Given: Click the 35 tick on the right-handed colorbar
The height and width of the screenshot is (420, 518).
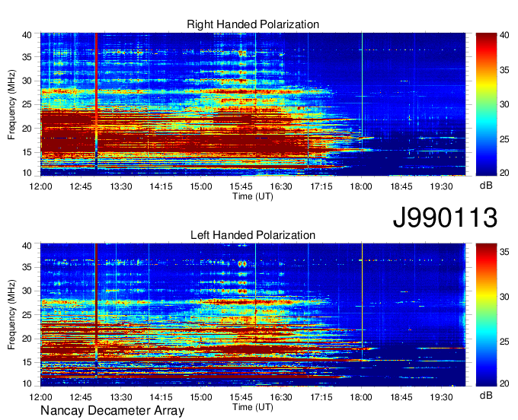Looking at the screenshot, I should click(504, 70).
